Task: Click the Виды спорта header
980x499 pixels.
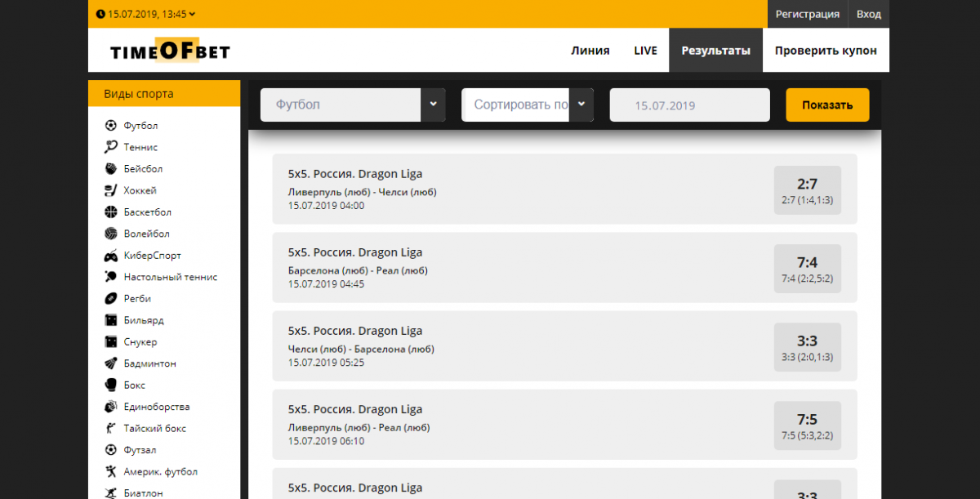Action: click(164, 94)
